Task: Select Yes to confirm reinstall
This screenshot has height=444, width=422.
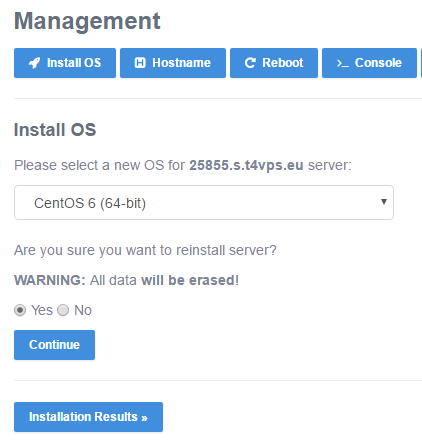Action: point(20,310)
